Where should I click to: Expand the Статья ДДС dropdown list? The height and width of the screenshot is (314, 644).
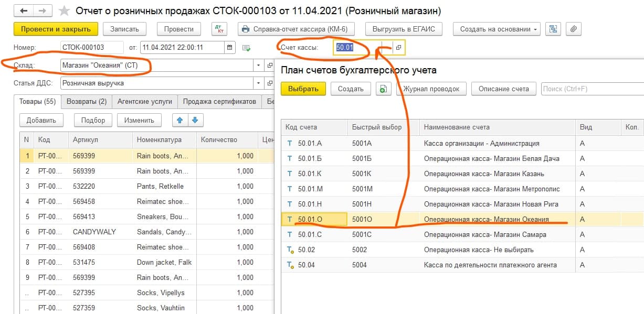pos(258,83)
